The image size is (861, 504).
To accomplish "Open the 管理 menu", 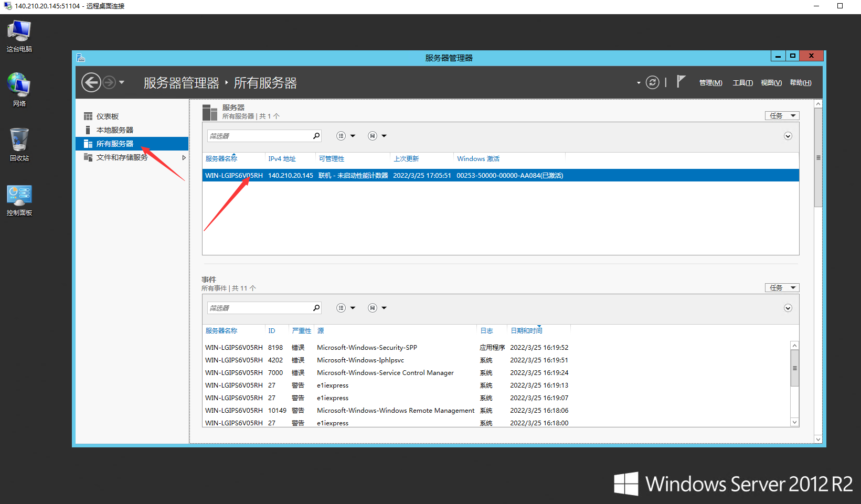I will (x=710, y=82).
